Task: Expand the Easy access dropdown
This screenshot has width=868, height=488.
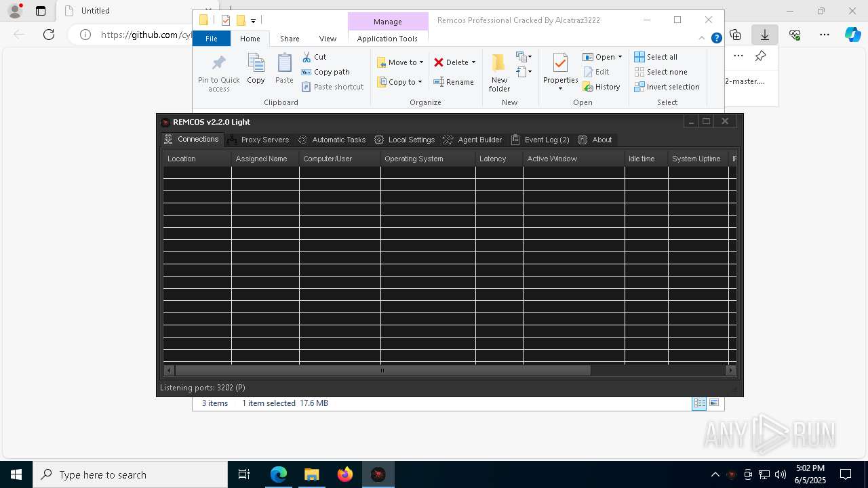Action: pos(524,71)
